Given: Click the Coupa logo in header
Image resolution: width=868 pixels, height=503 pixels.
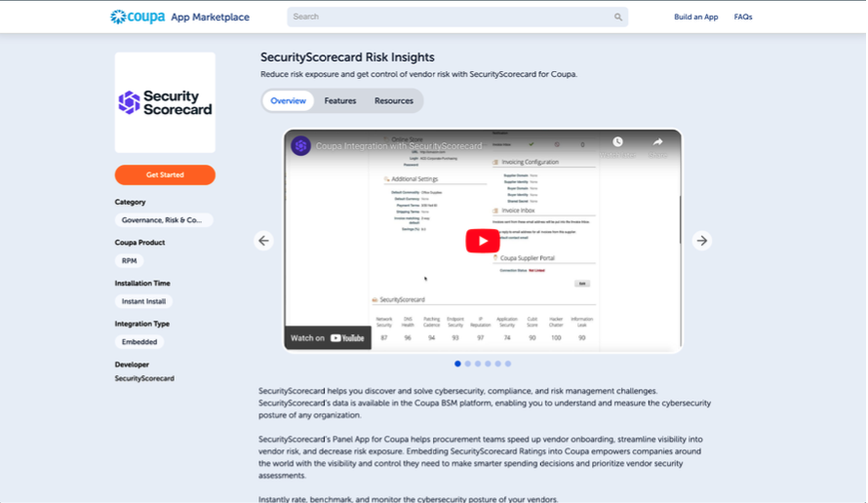Looking at the screenshot, I should coord(138,18).
